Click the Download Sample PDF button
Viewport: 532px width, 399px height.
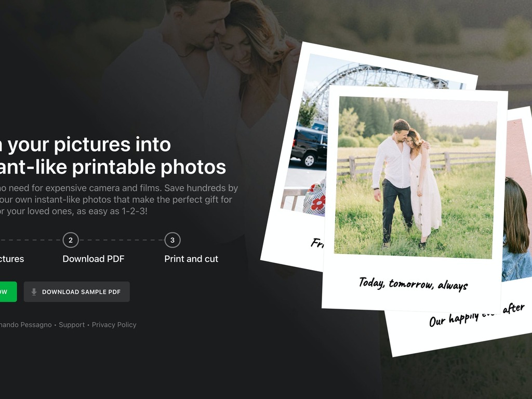click(77, 292)
